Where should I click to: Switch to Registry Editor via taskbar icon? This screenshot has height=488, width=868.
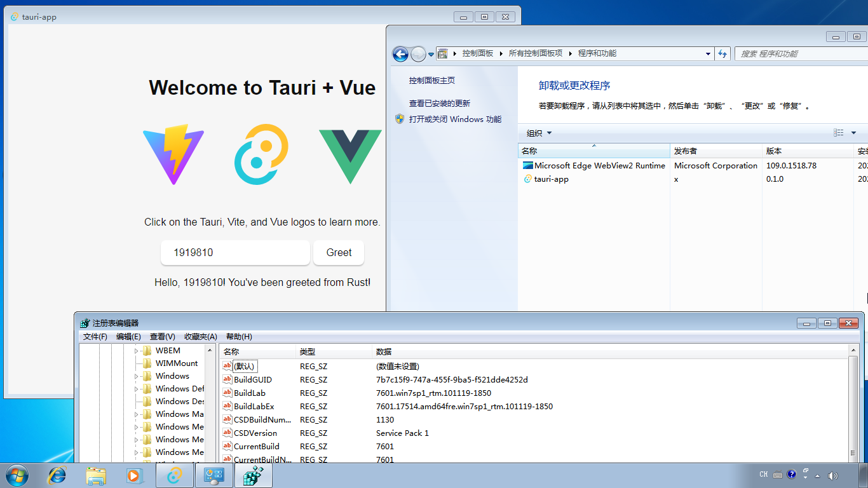tap(254, 475)
